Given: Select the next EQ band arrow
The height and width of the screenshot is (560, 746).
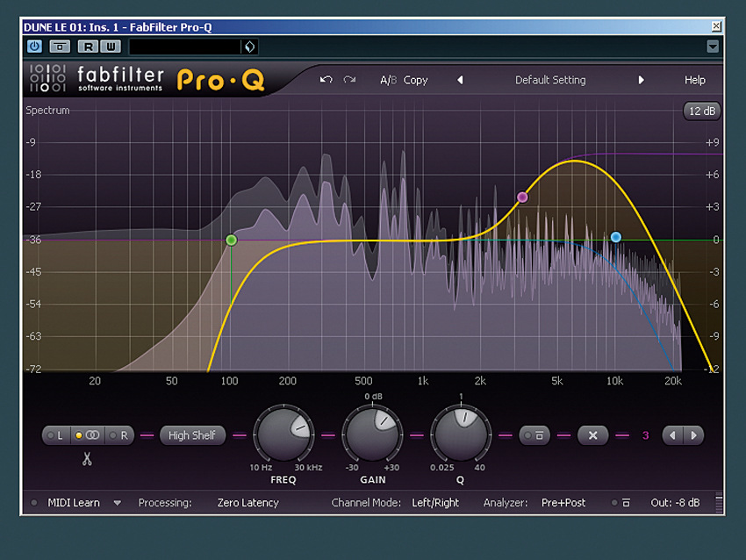Looking at the screenshot, I should (693, 435).
